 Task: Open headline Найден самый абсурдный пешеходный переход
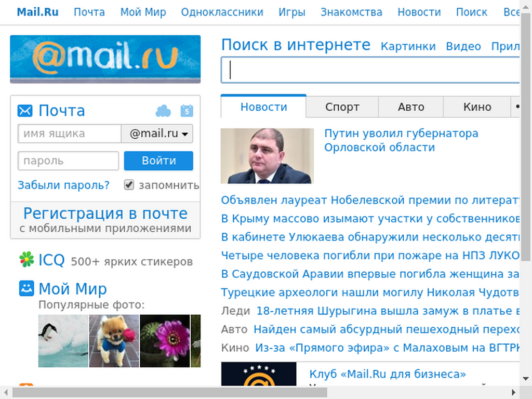click(x=387, y=329)
